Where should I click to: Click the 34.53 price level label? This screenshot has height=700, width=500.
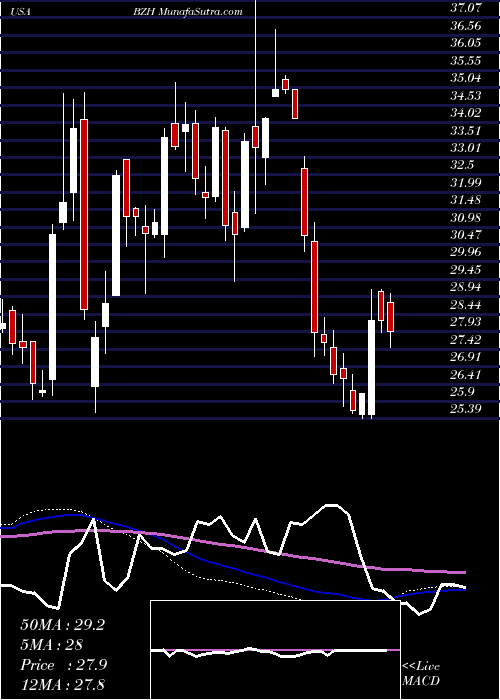pos(467,96)
